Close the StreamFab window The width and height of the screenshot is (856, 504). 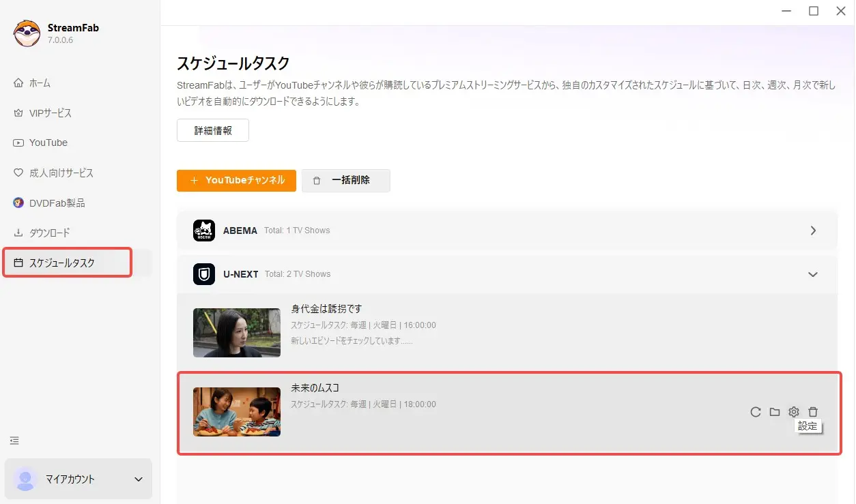coord(841,11)
